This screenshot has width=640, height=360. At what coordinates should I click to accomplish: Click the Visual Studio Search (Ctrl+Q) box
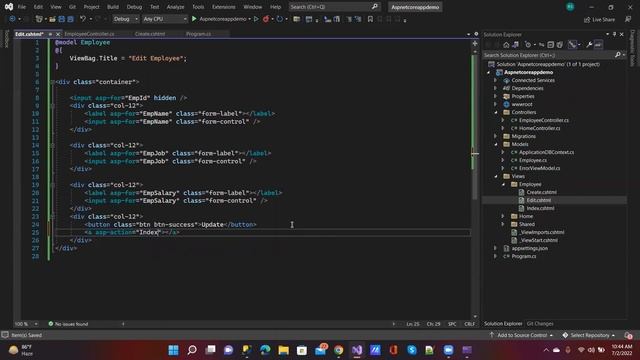click(334, 7)
